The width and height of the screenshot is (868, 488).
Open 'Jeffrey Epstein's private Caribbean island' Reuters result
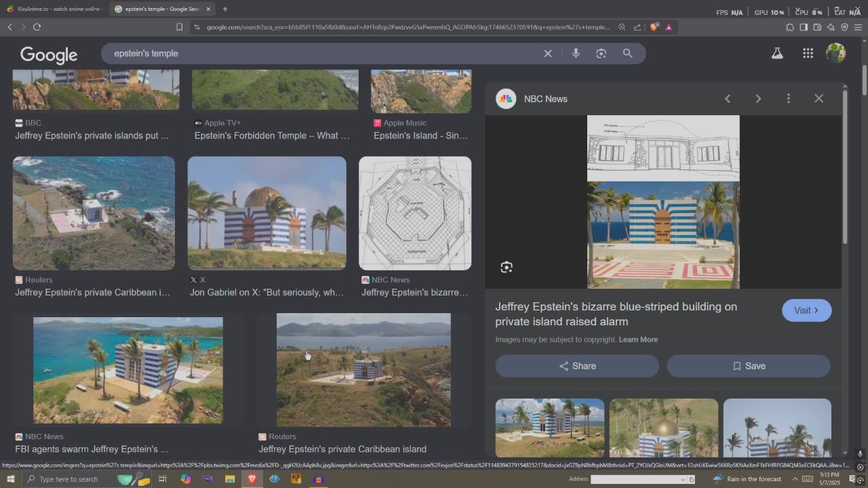point(342,449)
